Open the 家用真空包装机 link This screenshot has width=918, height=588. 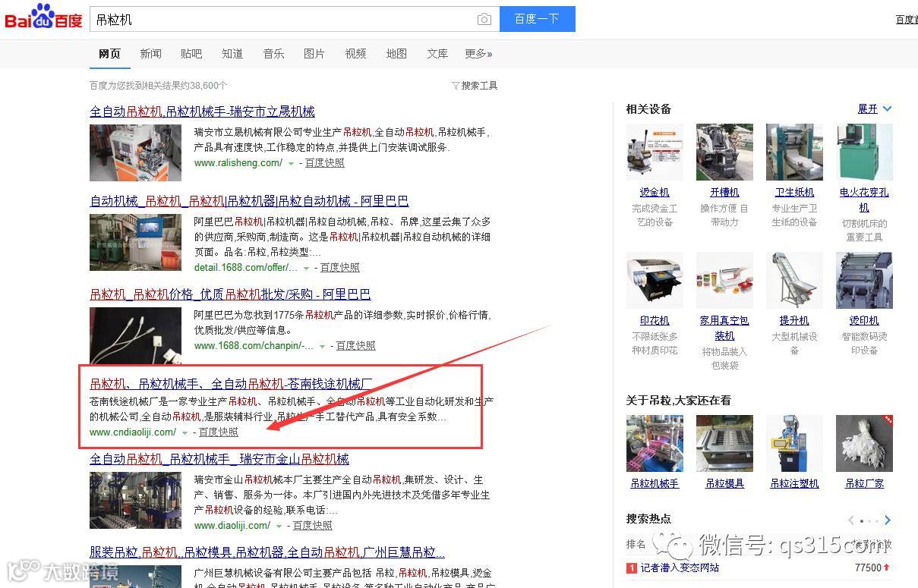pos(724,329)
